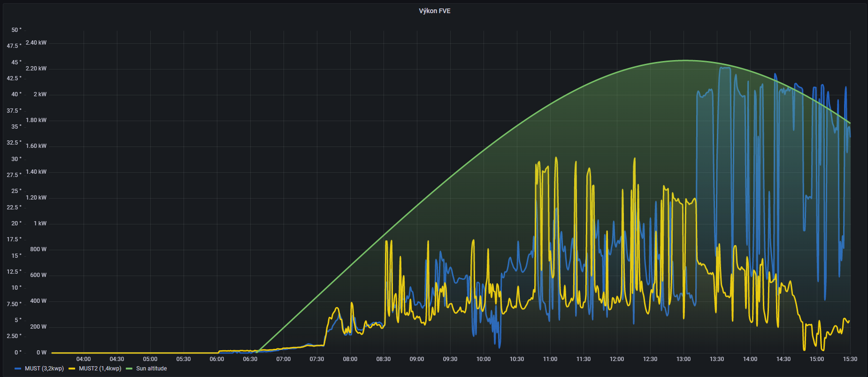The image size is (868, 377).
Task: Click the 2.40 kW power axis label
Action: pyautogui.click(x=36, y=43)
